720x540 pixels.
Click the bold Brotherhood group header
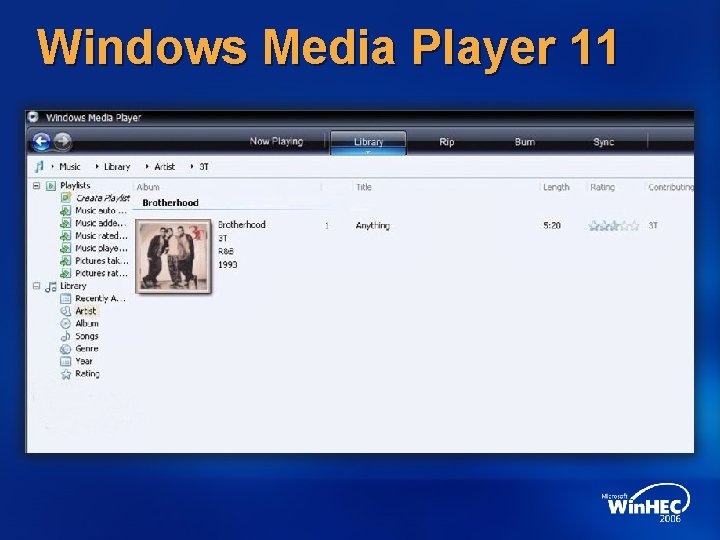tap(170, 202)
